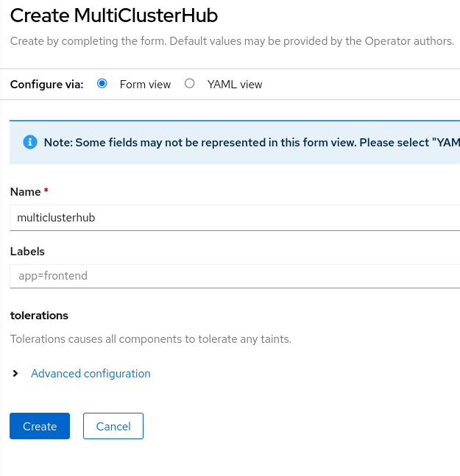Click the "Form view" label text
This screenshot has width=460, height=476.
point(145,85)
